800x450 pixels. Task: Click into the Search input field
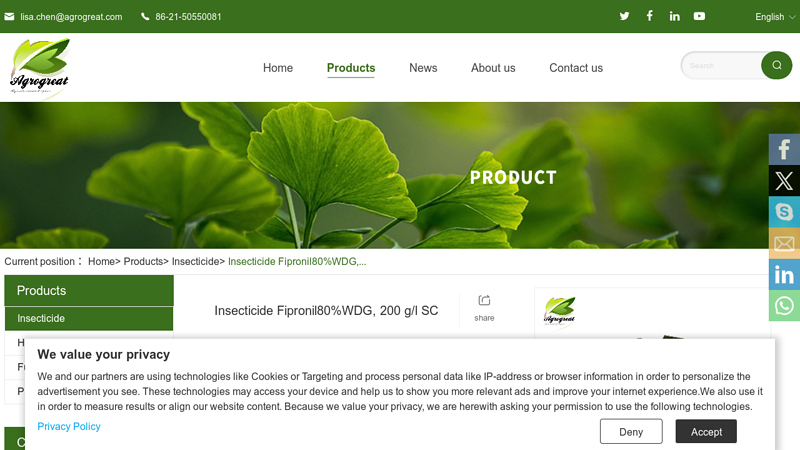722,65
